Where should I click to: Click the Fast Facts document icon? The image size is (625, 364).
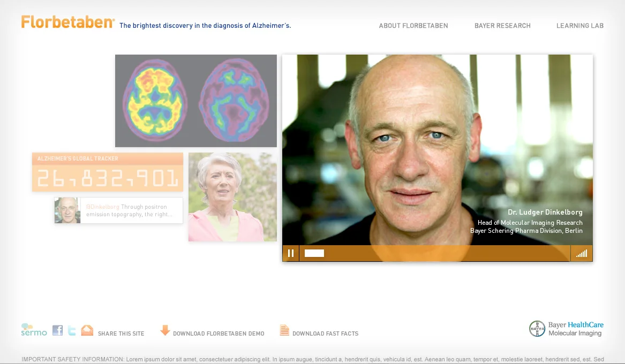(284, 330)
